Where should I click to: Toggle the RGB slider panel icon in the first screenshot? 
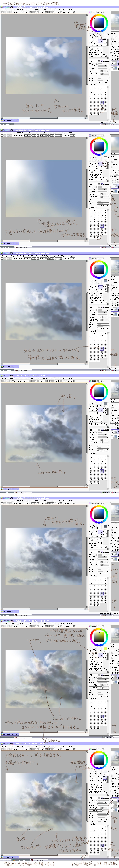click(93, 12)
